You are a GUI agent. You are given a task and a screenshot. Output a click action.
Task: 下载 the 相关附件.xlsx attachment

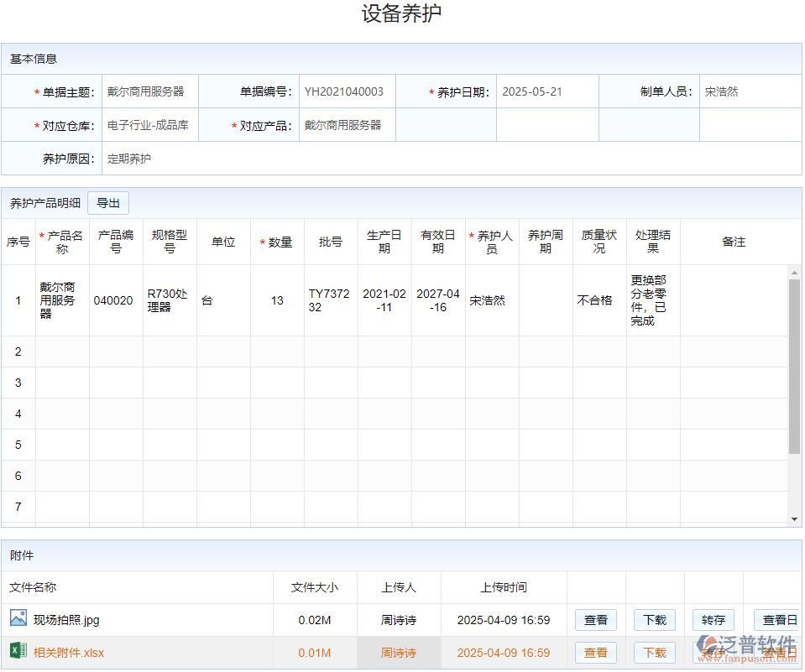(x=654, y=652)
